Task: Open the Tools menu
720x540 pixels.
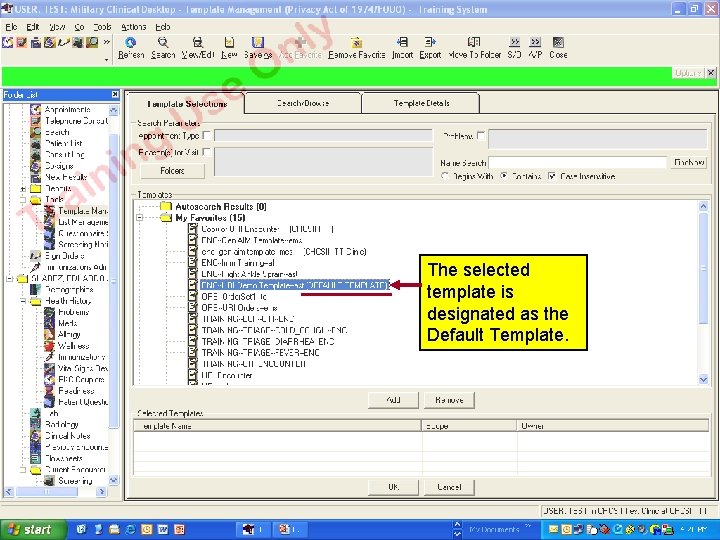Action: [x=102, y=27]
